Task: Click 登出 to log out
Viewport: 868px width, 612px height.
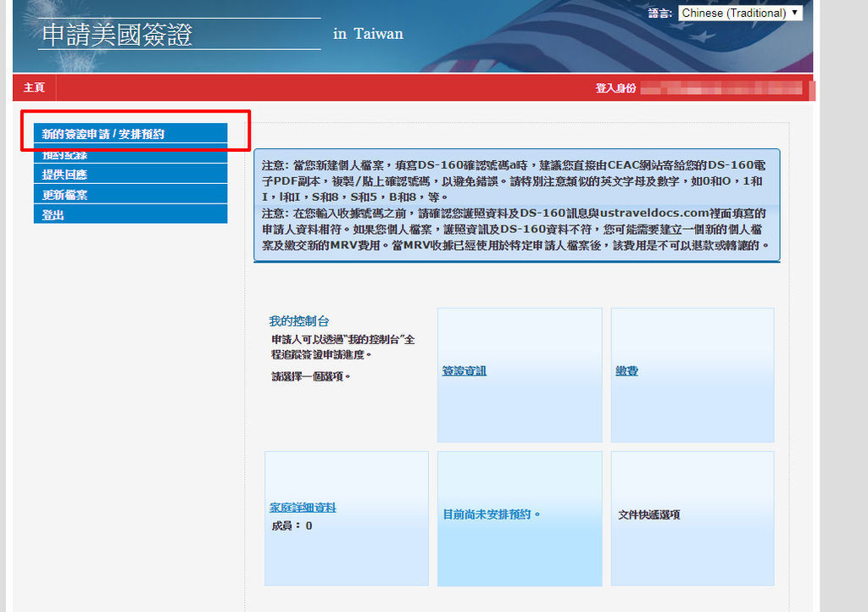Action: click(x=130, y=214)
